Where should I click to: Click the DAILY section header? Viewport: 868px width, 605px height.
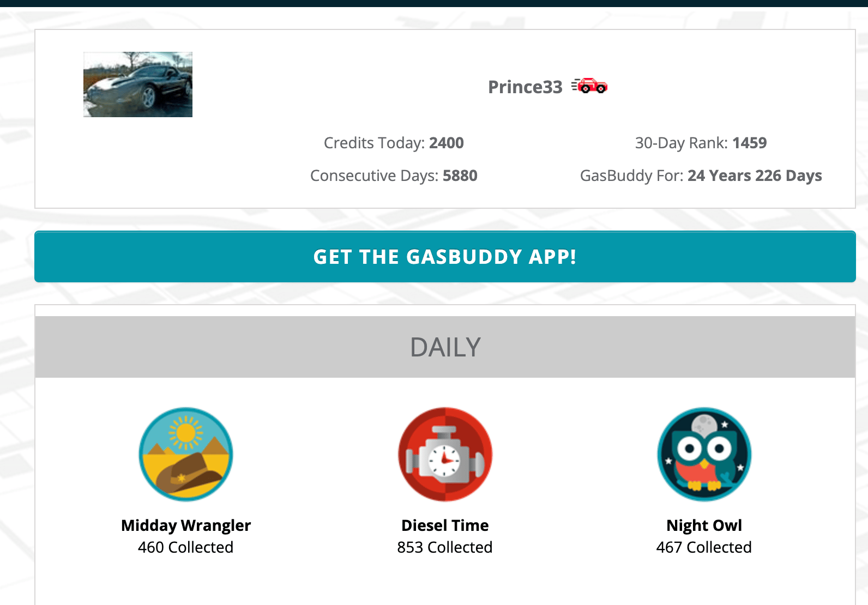point(445,347)
